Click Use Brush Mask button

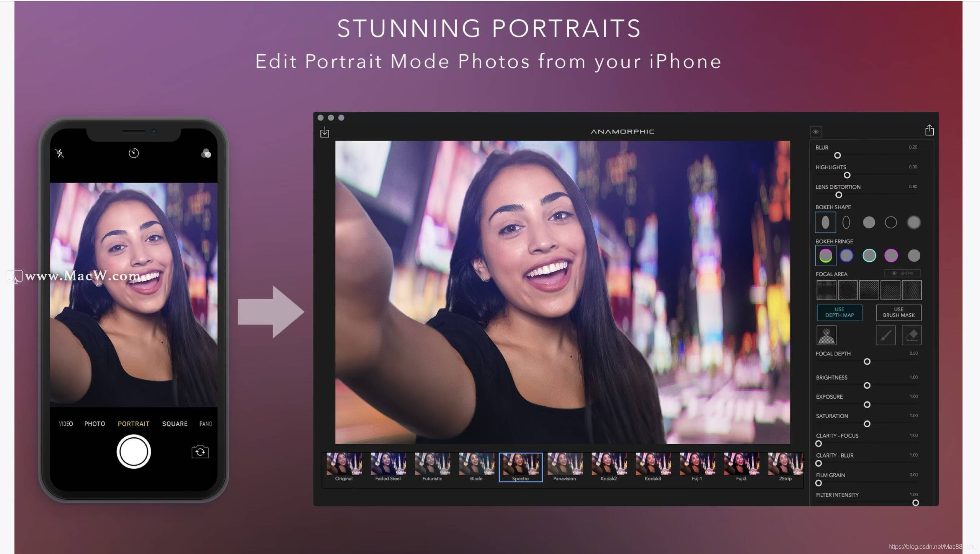coord(898,313)
